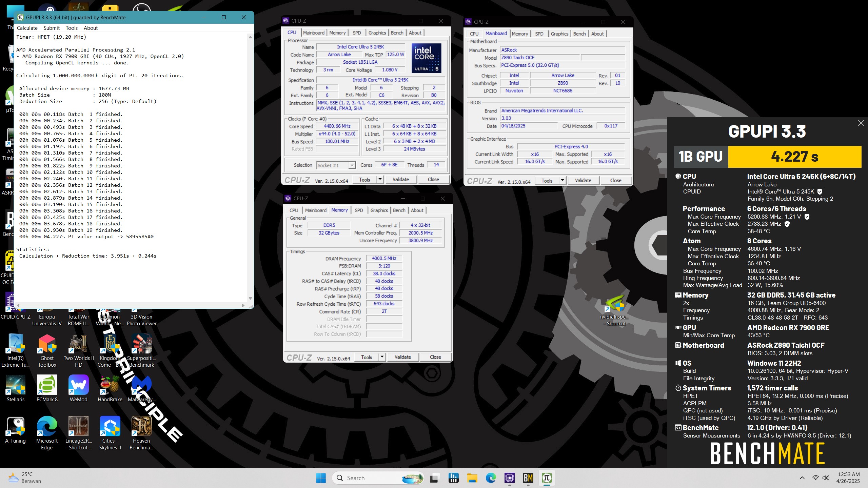Click Close button in Memory CPU-Z window
The height and width of the screenshot is (488, 868).
pyautogui.click(x=435, y=357)
